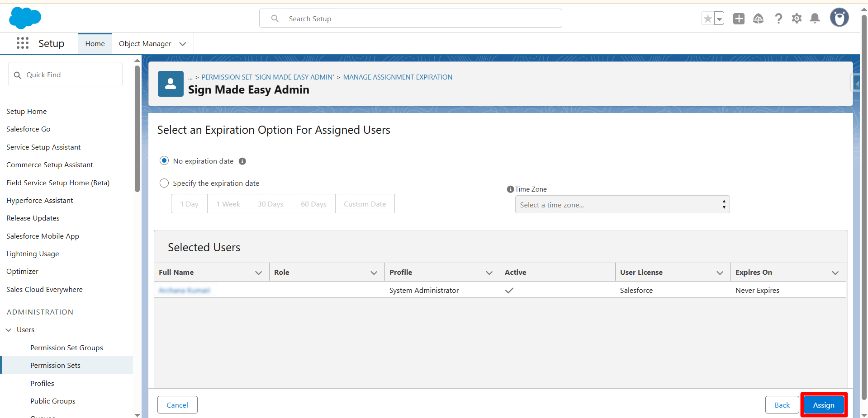Open the Expires On column menu
This screenshot has height=418, width=868.
coord(835,272)
